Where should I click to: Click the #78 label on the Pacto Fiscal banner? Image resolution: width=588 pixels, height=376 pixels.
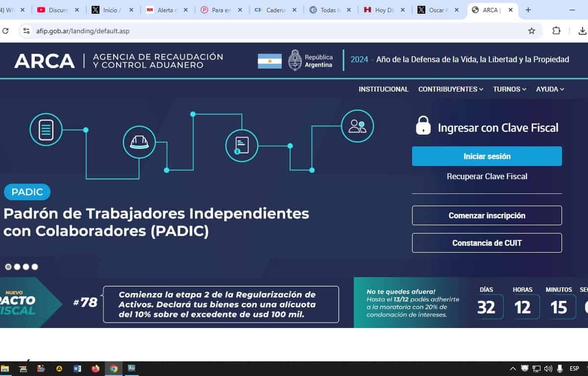click(x=85, y=303)
